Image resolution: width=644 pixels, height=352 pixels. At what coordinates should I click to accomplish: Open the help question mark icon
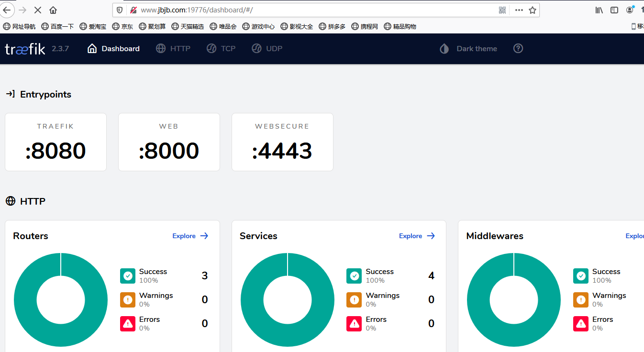coord(518,48)
